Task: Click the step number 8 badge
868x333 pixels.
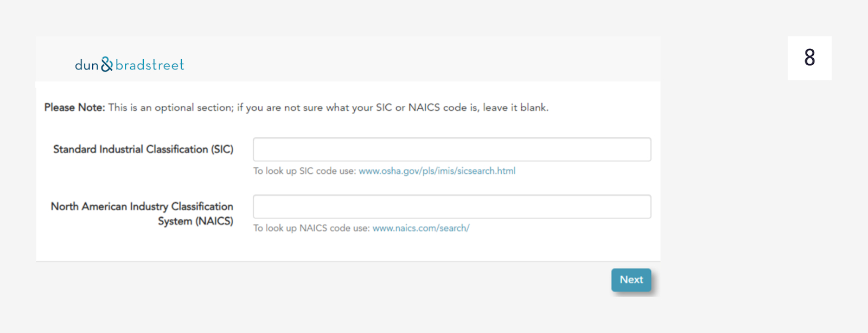Action: (809, 58)
